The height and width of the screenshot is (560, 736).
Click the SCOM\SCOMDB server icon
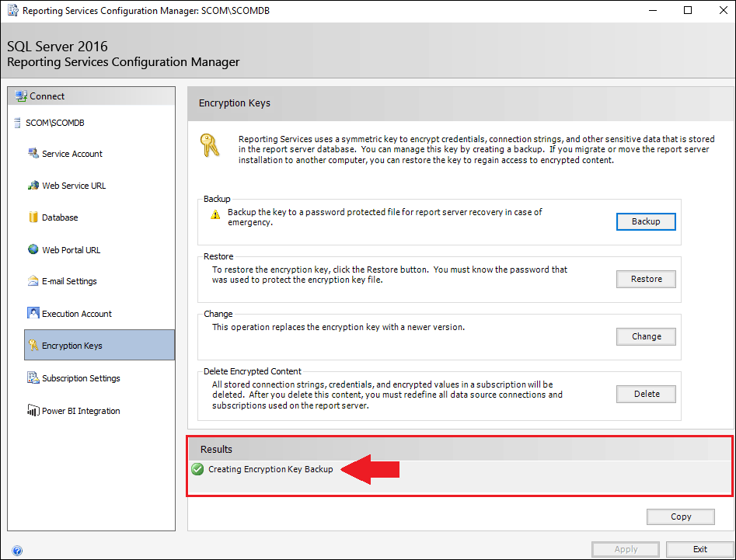[17, 123]
